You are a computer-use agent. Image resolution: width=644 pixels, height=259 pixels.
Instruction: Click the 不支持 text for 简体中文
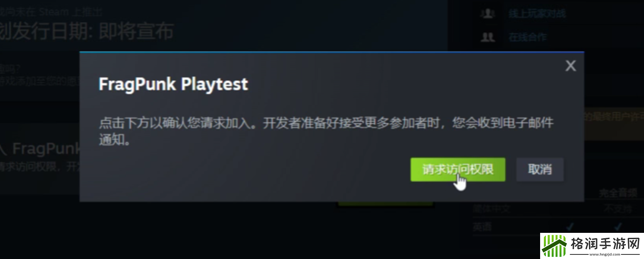point(618,209)
